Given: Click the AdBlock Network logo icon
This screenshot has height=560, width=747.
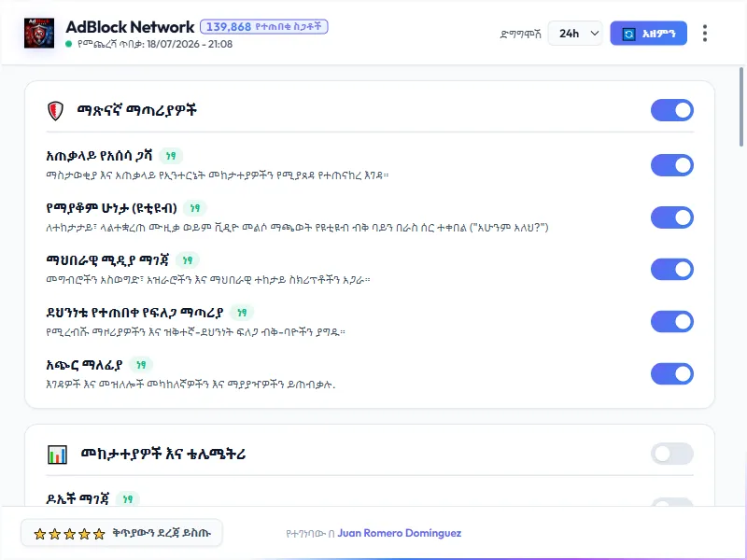Looking at the screenshot, I should [x=39, y=34].
